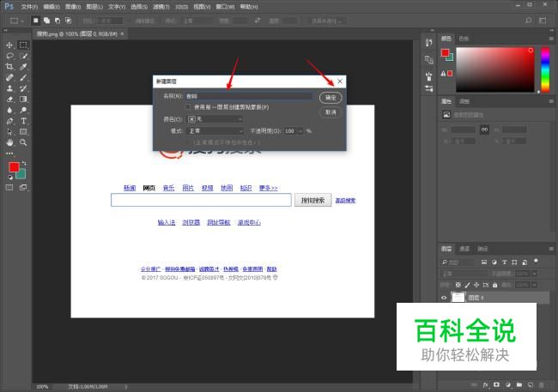Open the mode dropdown in New Layer dialog
Viewport: 558px width, 392px height.
click(215, 131)
